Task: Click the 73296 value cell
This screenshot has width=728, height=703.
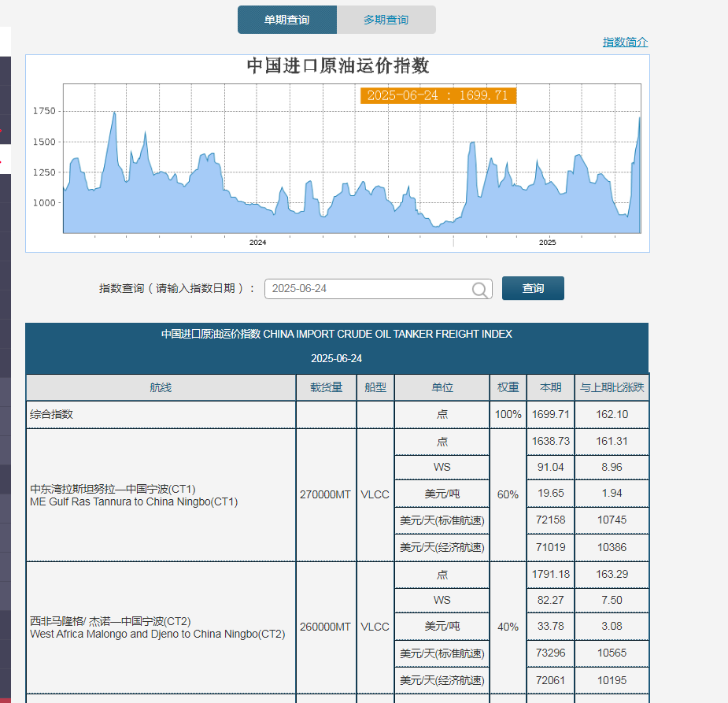Action: [x=551, y=653]
